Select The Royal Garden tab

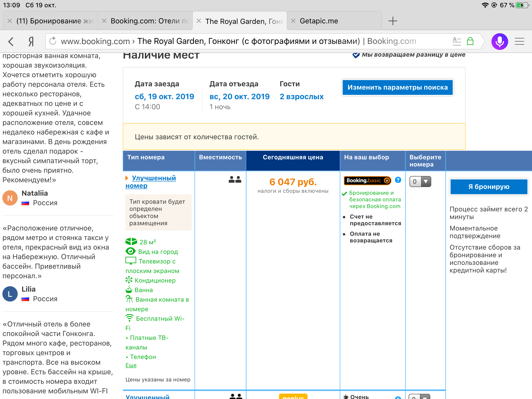click(x=240, y=21)
